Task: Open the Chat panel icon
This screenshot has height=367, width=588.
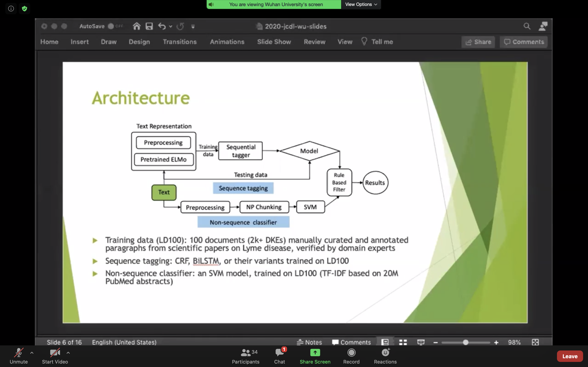Action: (280, 353)
